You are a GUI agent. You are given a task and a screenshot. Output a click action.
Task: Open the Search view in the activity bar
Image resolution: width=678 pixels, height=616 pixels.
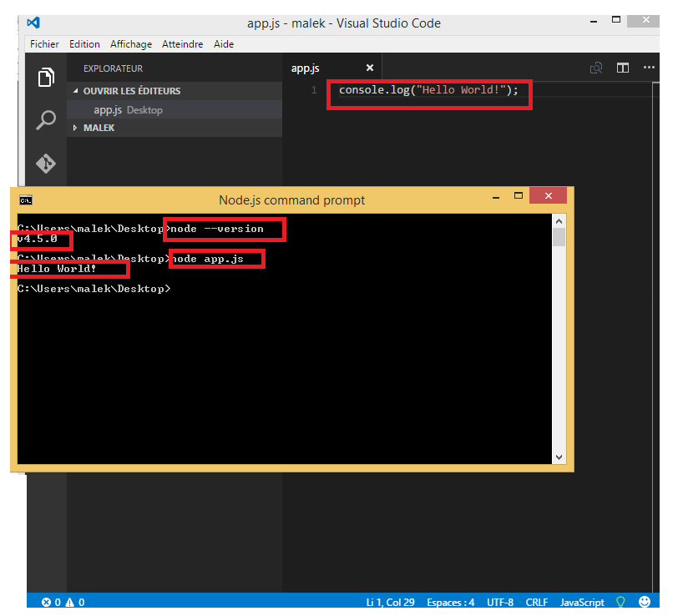point(46,120)
